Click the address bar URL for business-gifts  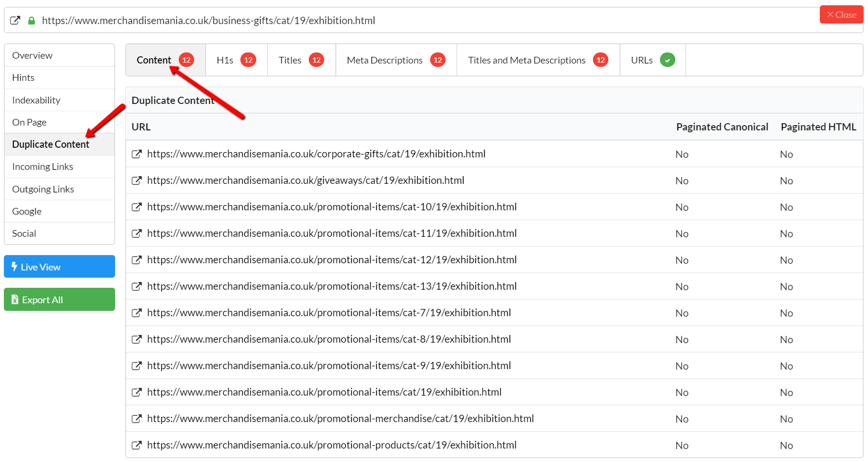pos(209,20)
